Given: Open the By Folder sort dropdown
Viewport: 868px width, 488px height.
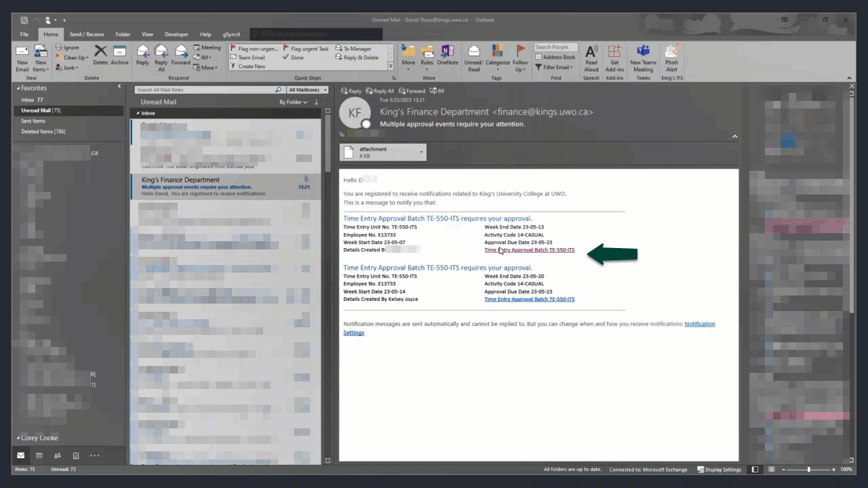Looking at the screenshot, I should 293,102.
